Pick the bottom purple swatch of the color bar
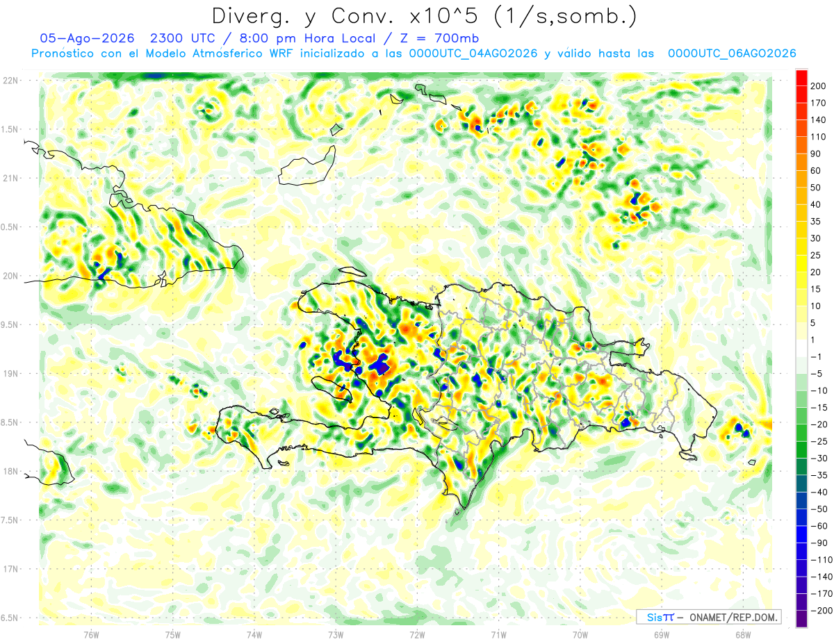Image resolution: width=834 pixels, height=644 pixels. (801, 619)
